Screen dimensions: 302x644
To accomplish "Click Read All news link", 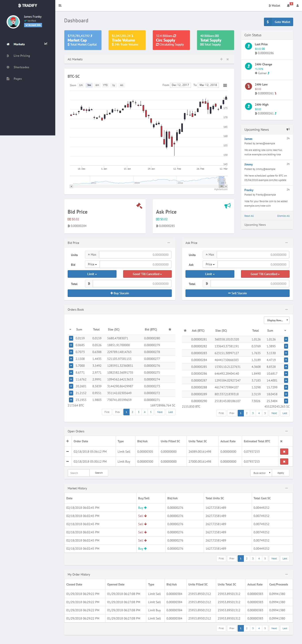I will 249,216.
